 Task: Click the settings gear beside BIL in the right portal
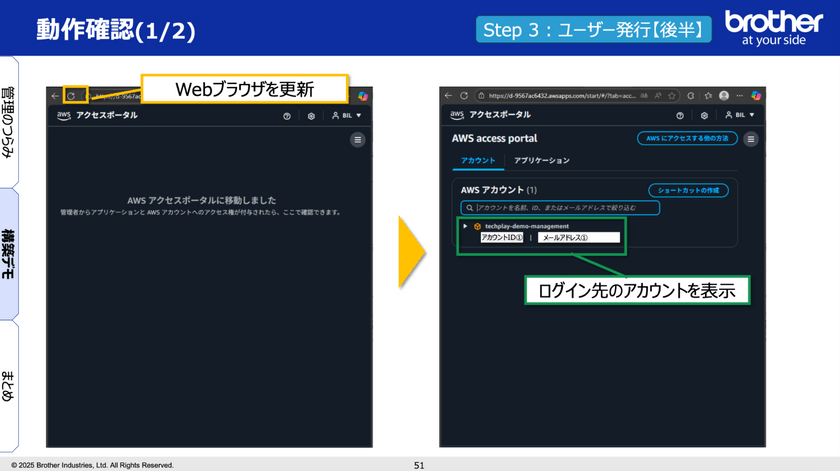(x=704, y=116)
